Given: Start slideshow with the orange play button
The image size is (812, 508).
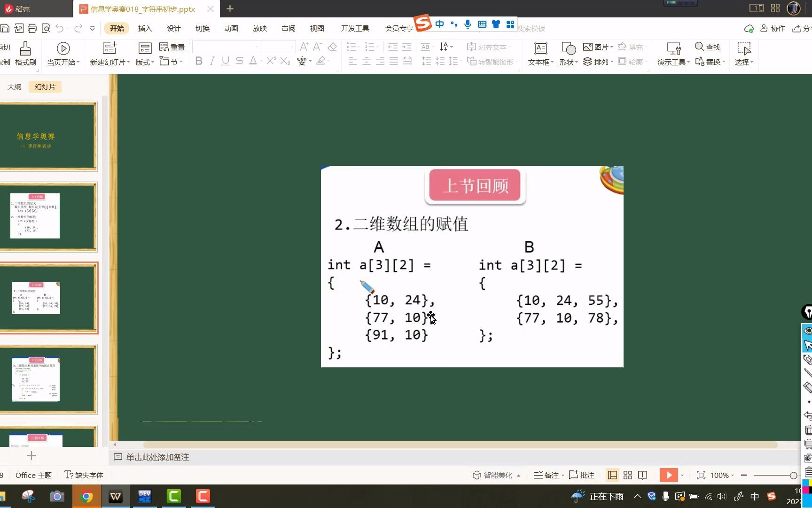Looking at the screenshot, I should click(x=669, y=475).
